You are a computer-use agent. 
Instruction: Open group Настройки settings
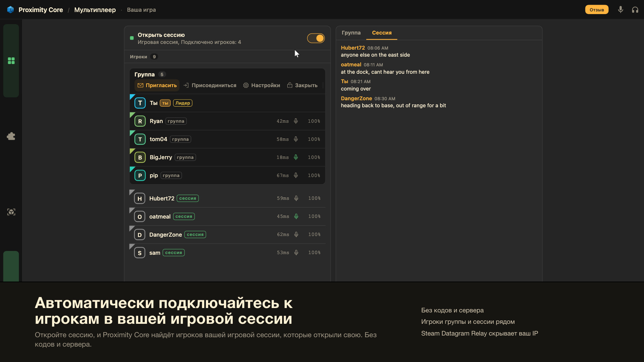pyautogui.click(x=262, y=85)
